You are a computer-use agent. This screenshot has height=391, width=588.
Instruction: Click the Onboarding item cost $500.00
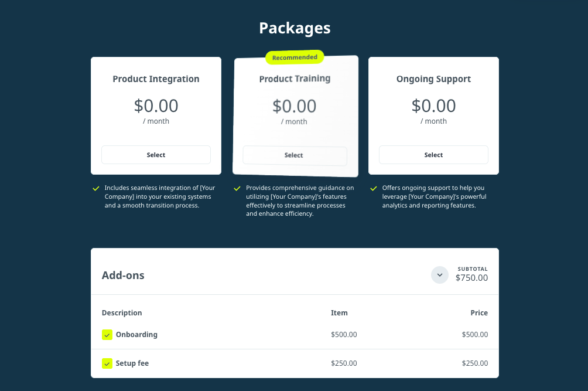pyautogui.click(x=344, y=335)
